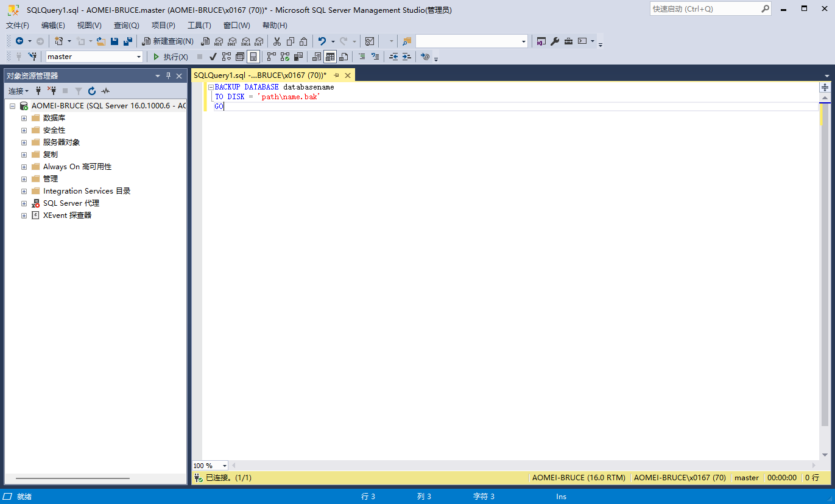Open the 连接 dropdown in Object Explorer

pyautogui.click(x=18, y=91)
